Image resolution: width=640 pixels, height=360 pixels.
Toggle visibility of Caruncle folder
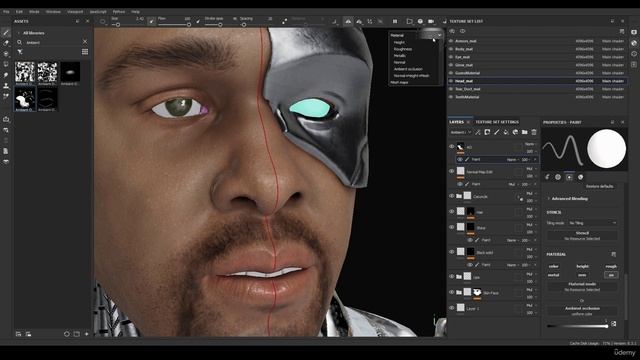pos(451,196)
